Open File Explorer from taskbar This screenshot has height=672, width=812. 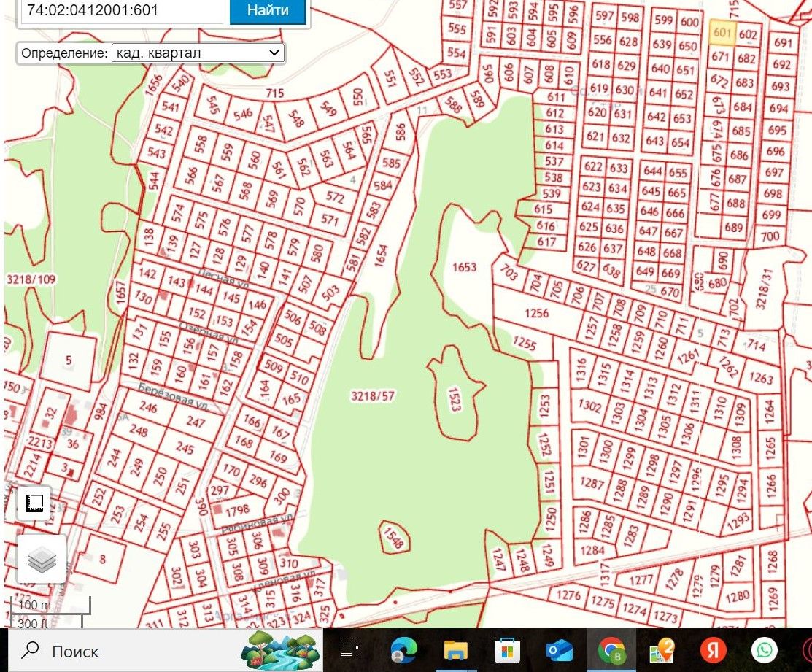pos(456,650)
